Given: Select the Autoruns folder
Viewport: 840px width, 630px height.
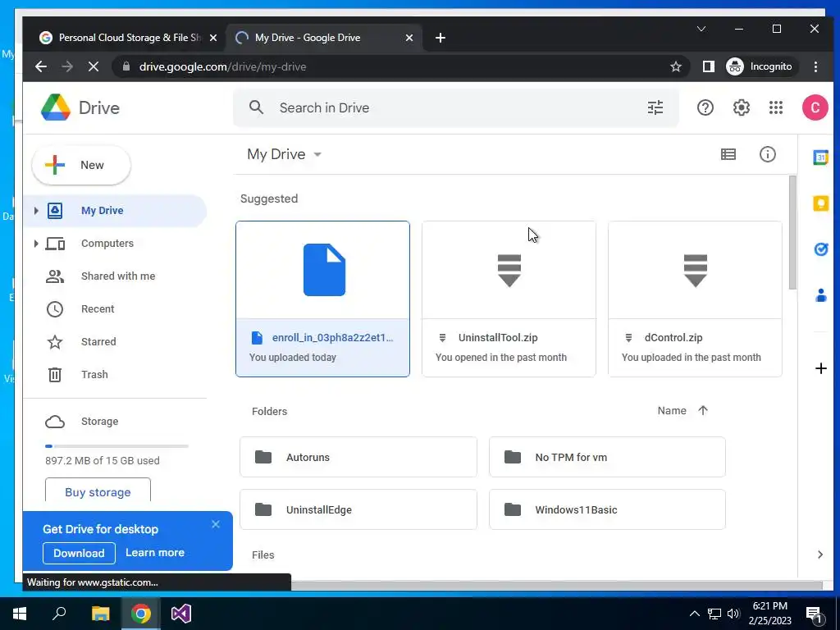Looking at the screenshot, I should point(358,457).
